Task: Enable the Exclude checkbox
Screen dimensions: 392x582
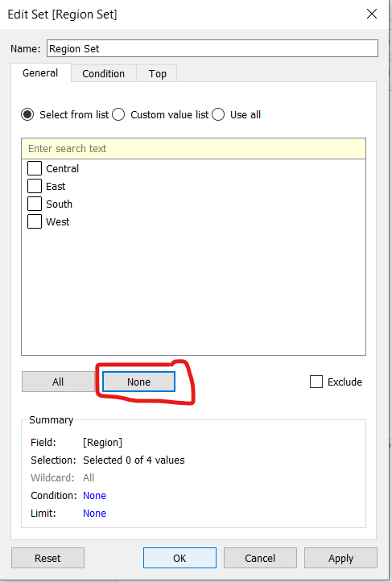Action: pos(316,382)
